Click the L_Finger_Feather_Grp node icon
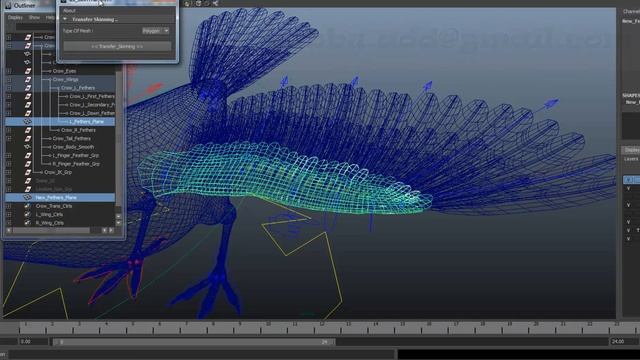Image resolution: width=640 pixels, height=360 pixels. (x=28, y=156)
